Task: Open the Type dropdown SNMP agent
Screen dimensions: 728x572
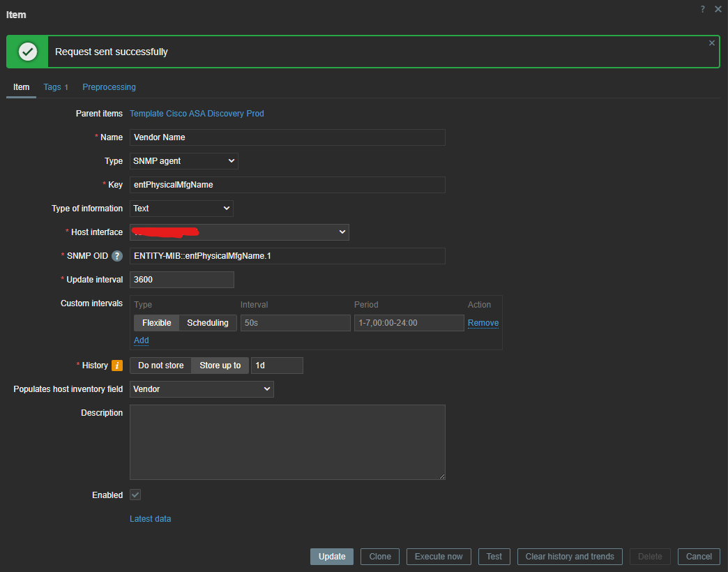Action: (183, 161)
